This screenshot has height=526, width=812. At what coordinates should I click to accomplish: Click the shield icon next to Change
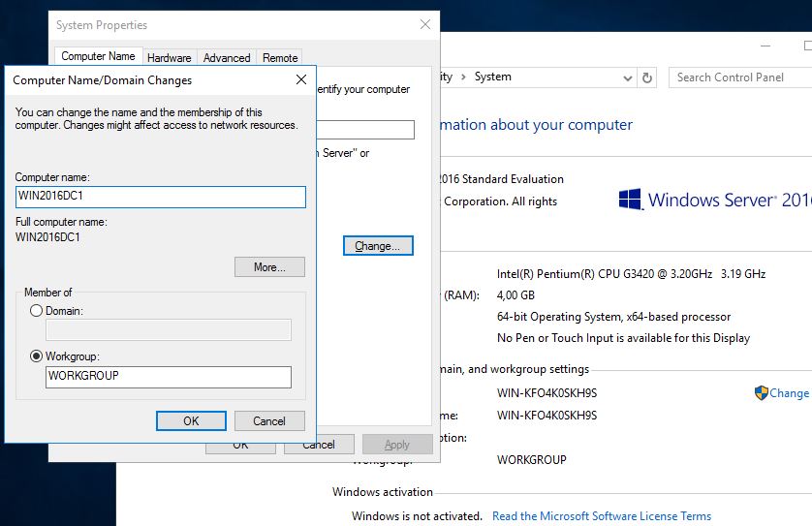point(761,393)
